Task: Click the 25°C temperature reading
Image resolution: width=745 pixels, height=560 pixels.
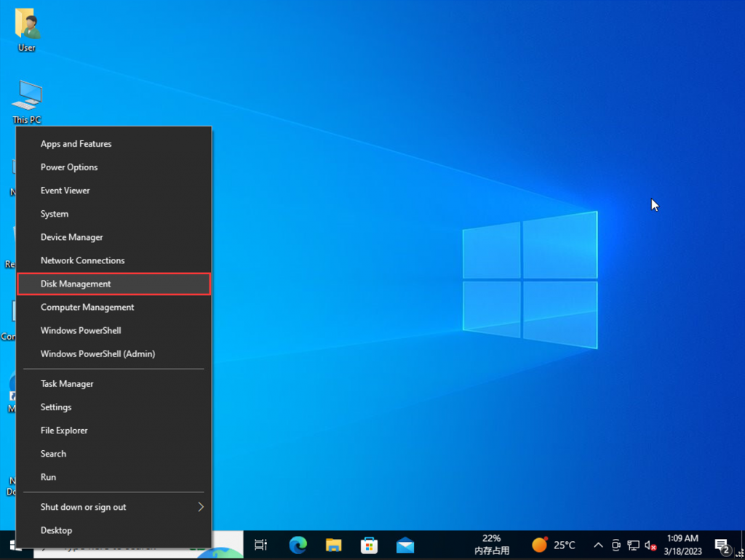Action: click(565, 545)
